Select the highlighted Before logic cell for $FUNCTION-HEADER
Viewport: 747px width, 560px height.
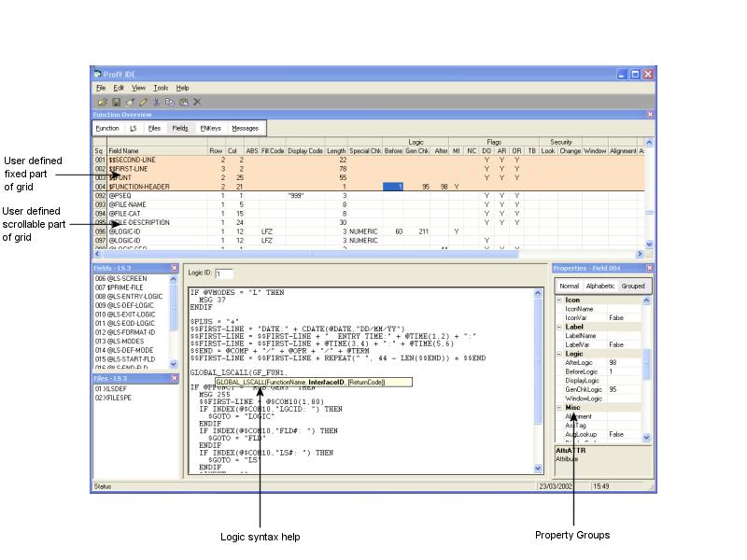point(393,187)
